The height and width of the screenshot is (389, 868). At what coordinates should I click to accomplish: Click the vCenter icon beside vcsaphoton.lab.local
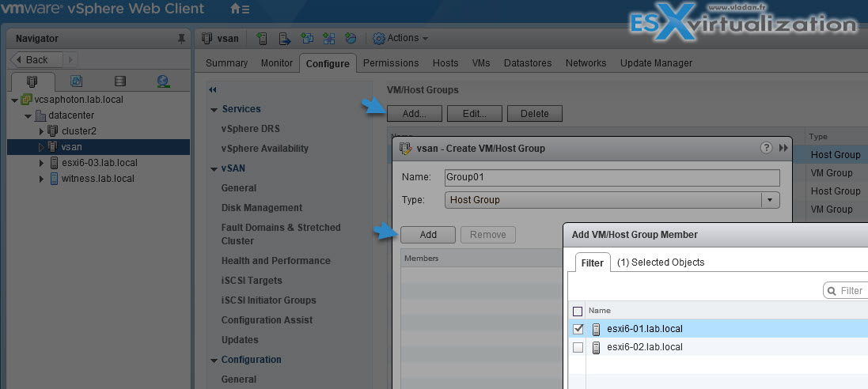point(25,100)
